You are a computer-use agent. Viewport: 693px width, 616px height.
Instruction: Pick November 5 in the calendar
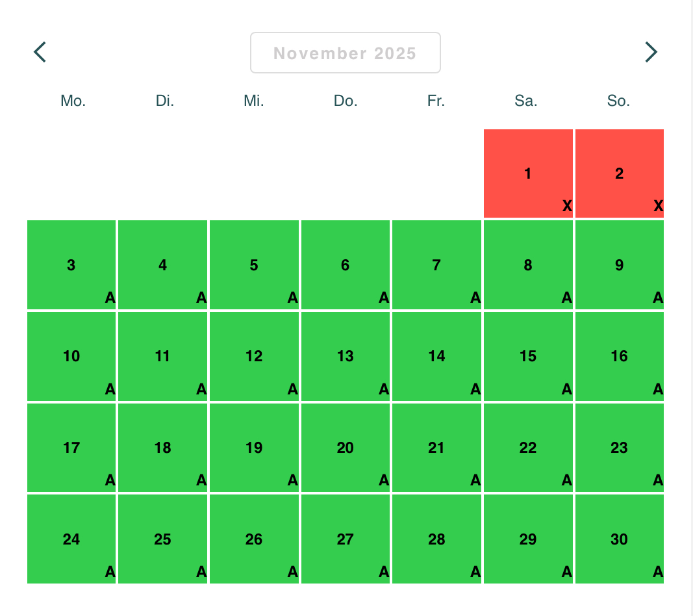coord(254,265)
